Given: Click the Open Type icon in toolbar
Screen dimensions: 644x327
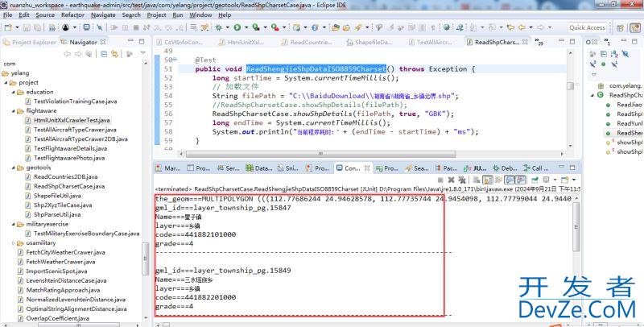Looking at the screenshot, I should [x=335, y=27].
